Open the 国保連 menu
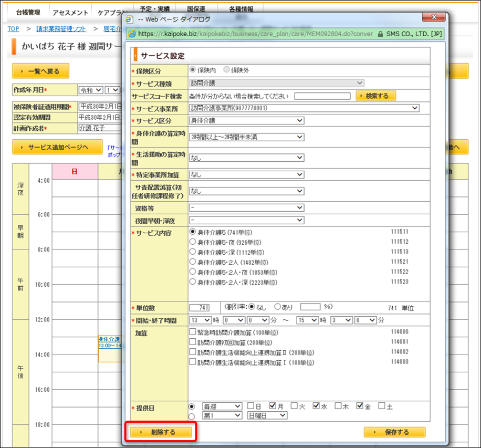The height and width of the screenshot is (448, 481). tap(196, 9)
